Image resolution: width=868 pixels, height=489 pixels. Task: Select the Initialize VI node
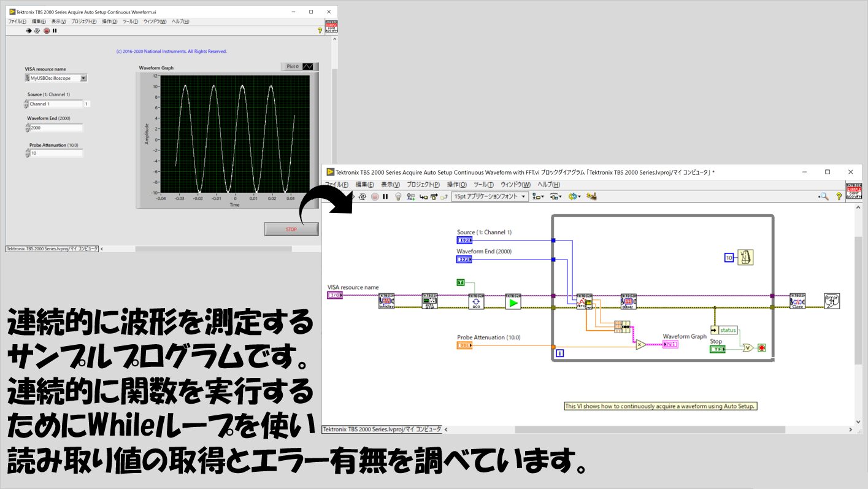pos(386,301)
